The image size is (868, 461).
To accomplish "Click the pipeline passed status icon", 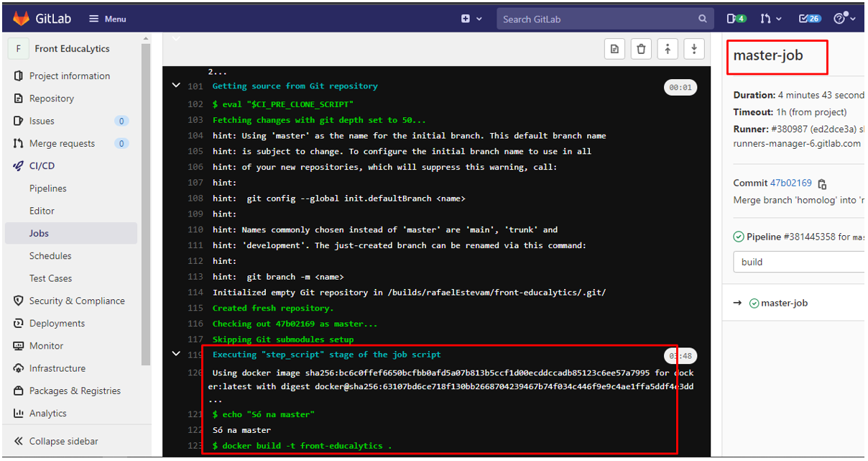I will (x=739, y=237).
